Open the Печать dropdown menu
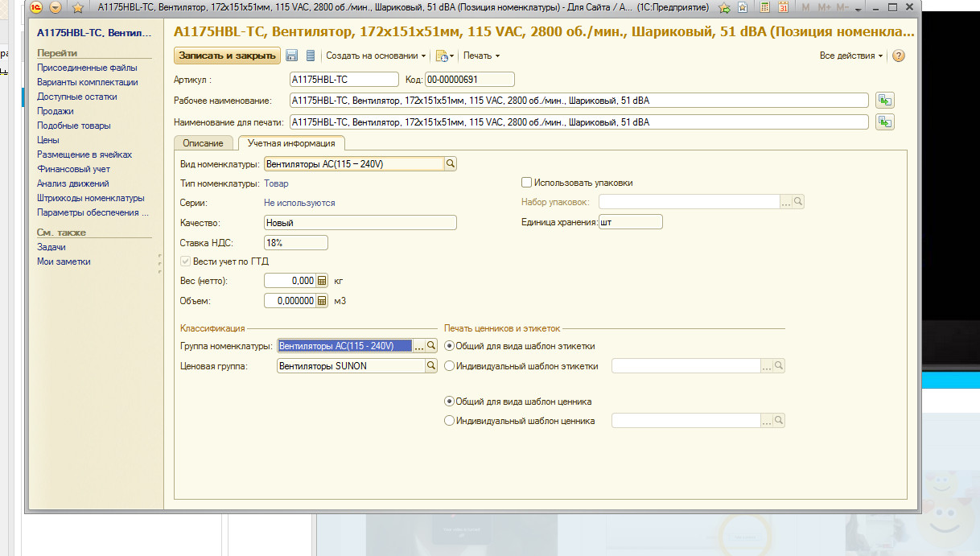Image resolution: width=980 pixels, height=556 pixels. coord(481,56)
